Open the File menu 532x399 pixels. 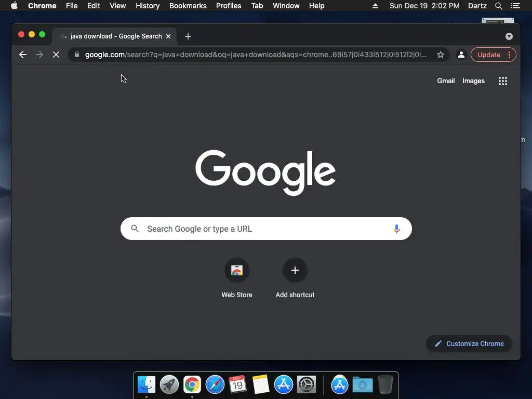pos(72,6)
